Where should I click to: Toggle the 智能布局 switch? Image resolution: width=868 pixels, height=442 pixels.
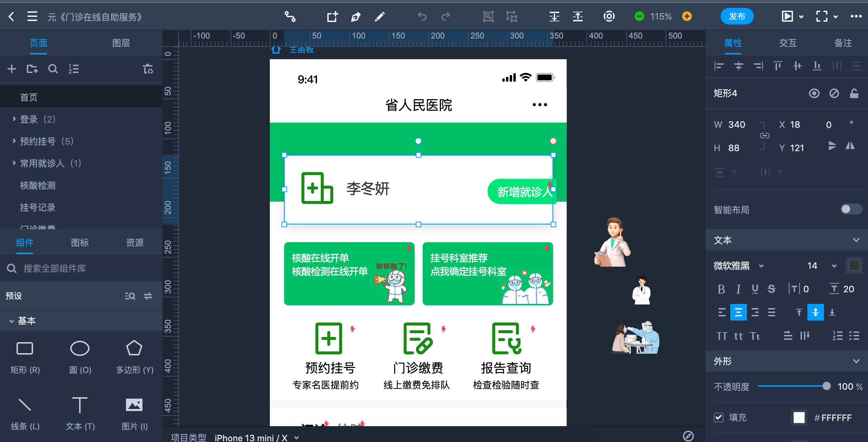click(x=851, y=209)
